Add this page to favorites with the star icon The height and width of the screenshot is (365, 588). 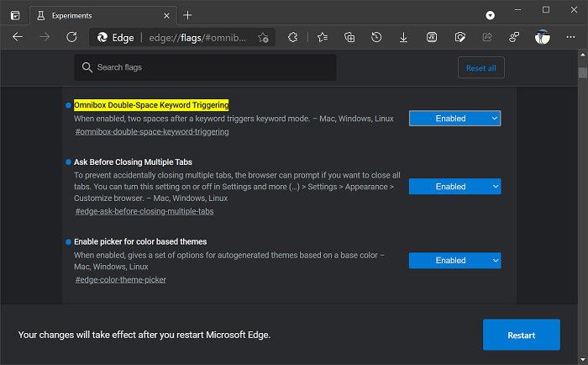click(263, 38)
